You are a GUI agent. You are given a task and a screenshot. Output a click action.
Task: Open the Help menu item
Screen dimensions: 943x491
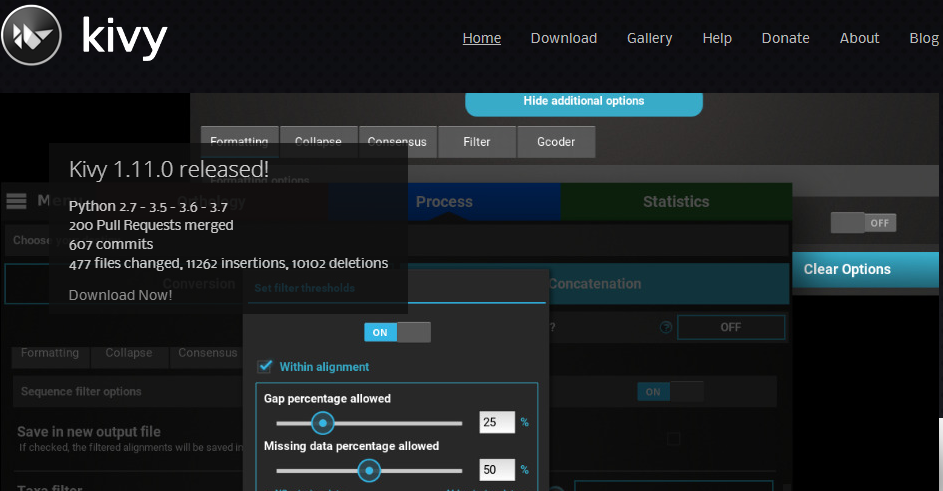[717, 38]
